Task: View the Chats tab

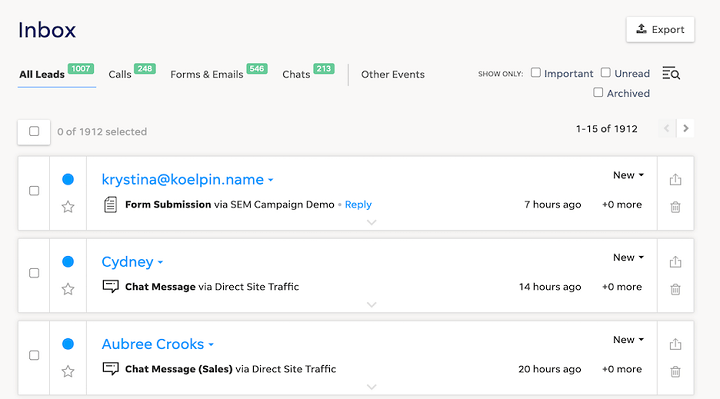Action: [x=296, y=74]
